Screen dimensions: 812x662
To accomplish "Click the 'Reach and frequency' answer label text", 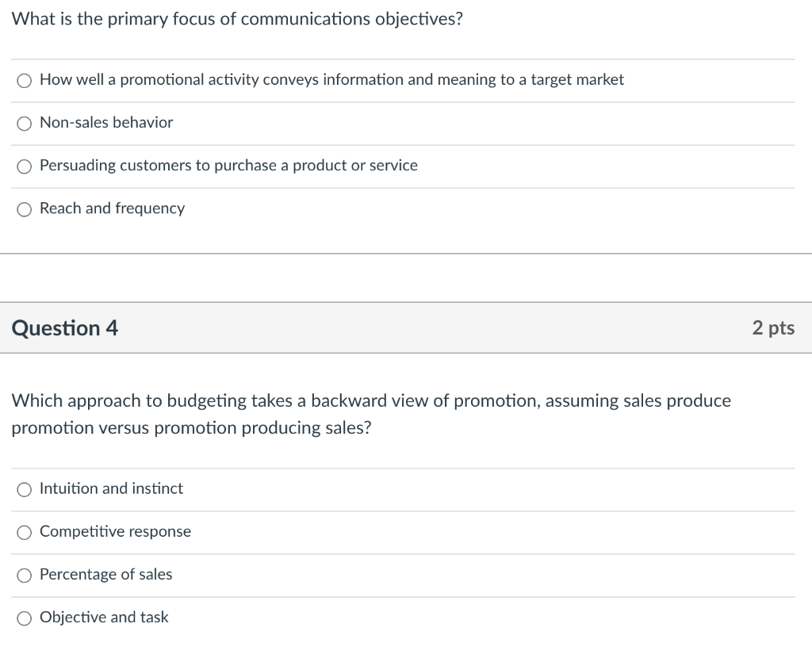I will 112,208.
